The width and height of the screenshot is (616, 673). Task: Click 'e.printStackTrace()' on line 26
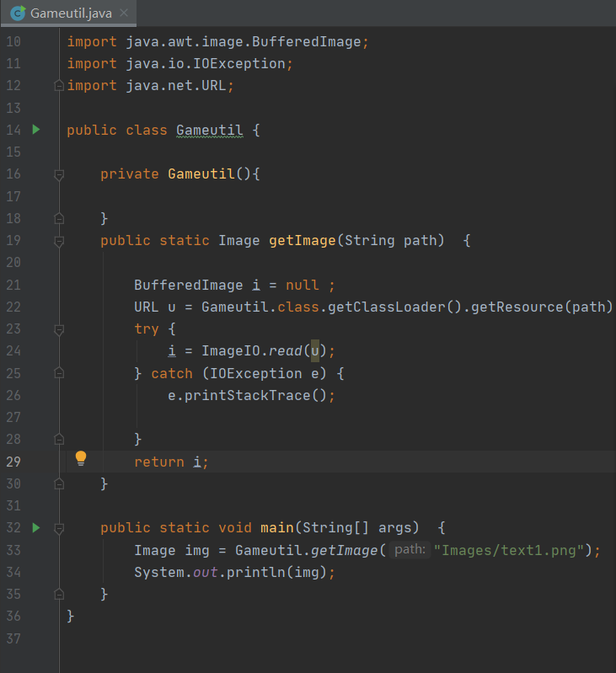[247, 395]
